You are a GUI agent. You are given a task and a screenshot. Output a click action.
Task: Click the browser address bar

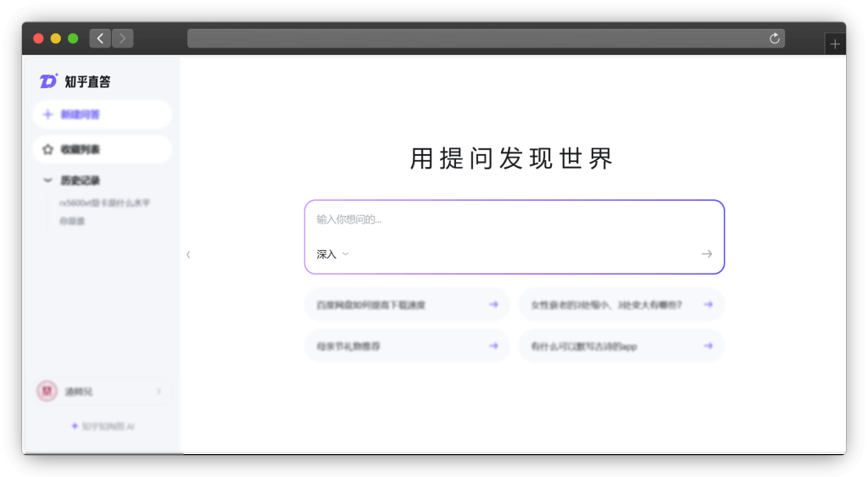click(x=486, y=38)
